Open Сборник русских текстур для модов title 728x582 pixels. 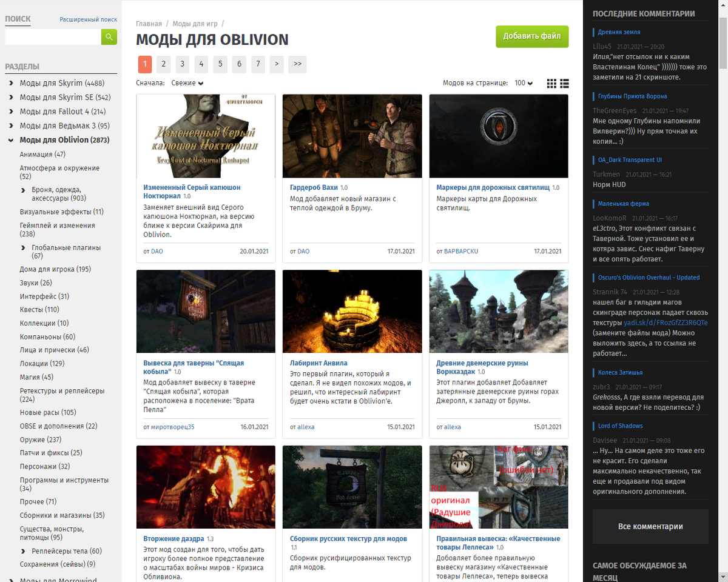(349, 538)
